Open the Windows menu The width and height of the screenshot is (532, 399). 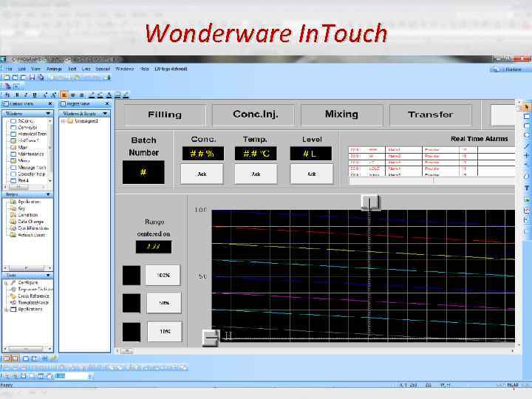coord(125,69)
